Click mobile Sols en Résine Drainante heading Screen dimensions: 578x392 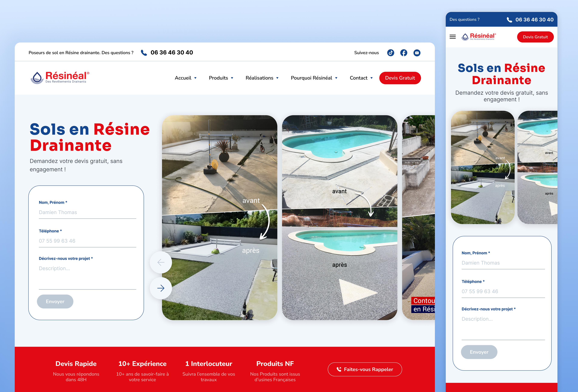pos(501,74)
